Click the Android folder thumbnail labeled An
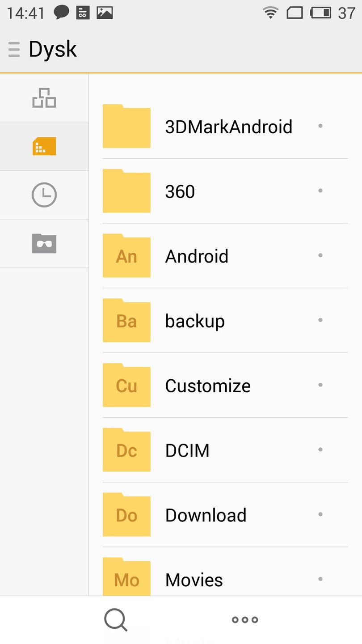The width and height of the screenshot is (362, 644). coord(126,256)
